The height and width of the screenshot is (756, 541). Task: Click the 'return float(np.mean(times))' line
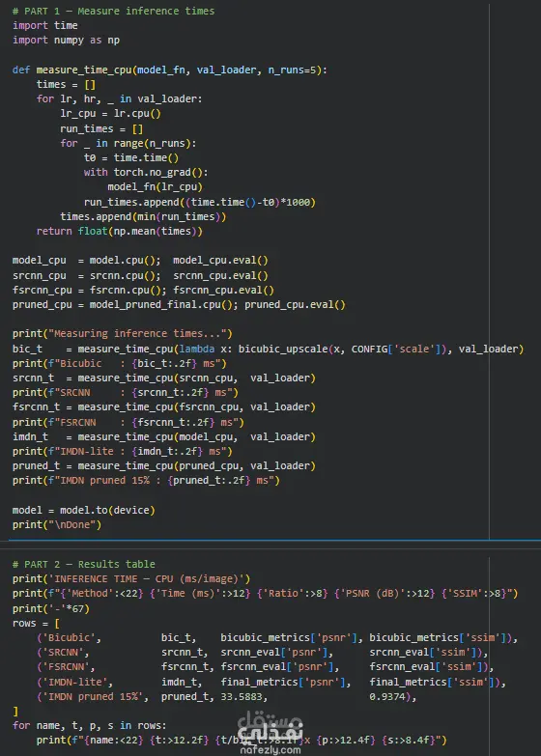[x=119, y=231]
